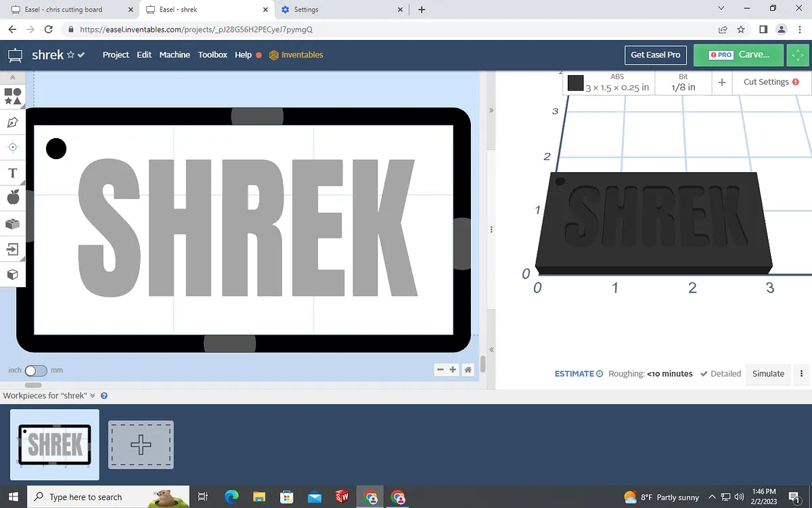812x508 pixels.
Task: Select the Pen drawing tool
Action: pos(12,122)
